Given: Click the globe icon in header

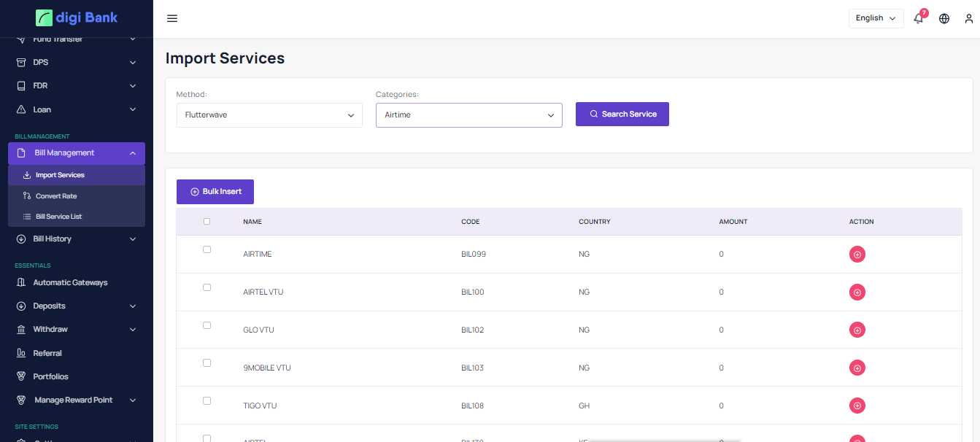Looking at the screenshot, I should pyautogui.click(x=944, y=19).
